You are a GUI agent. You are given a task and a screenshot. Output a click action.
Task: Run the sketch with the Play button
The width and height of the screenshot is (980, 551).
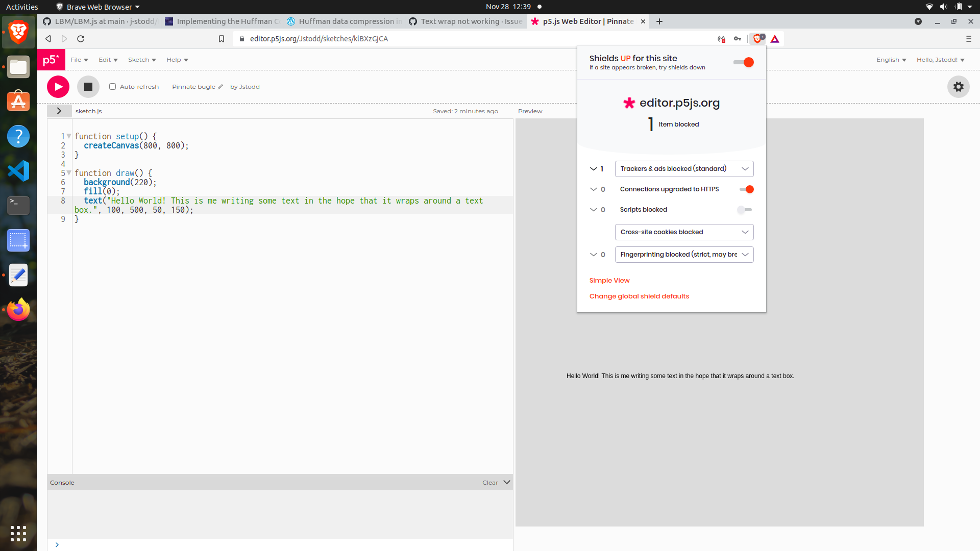click(58, 87)
